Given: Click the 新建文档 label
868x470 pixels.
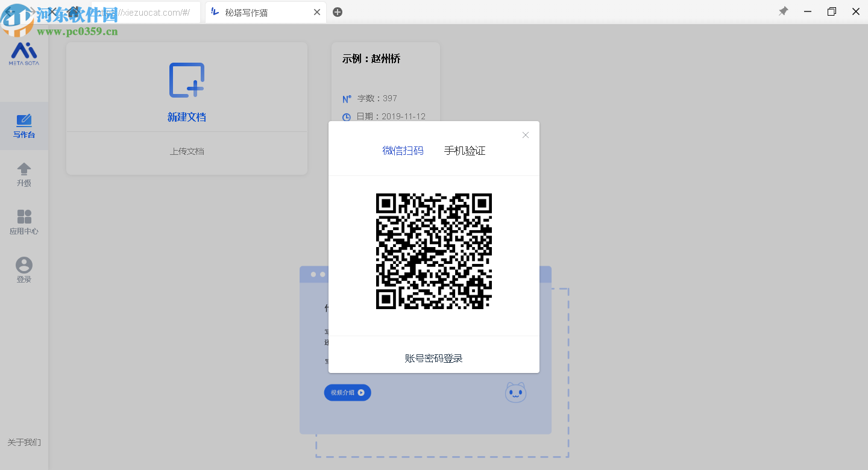Looking at the screenshot, I should coord(187,117).
